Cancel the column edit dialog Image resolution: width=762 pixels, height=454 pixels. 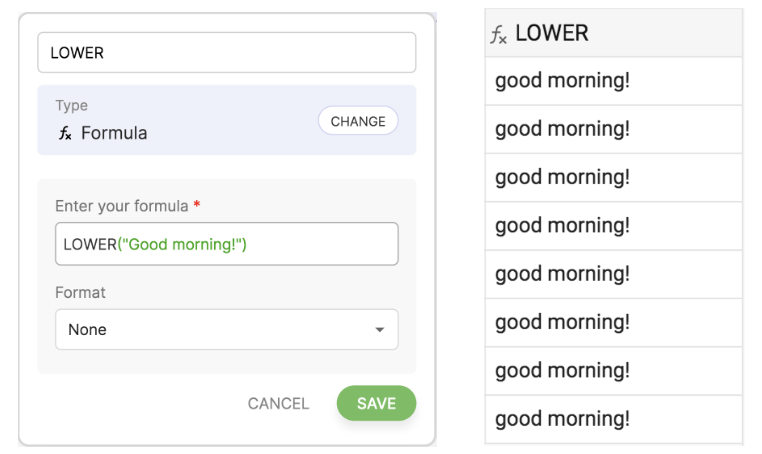[278, 403]
